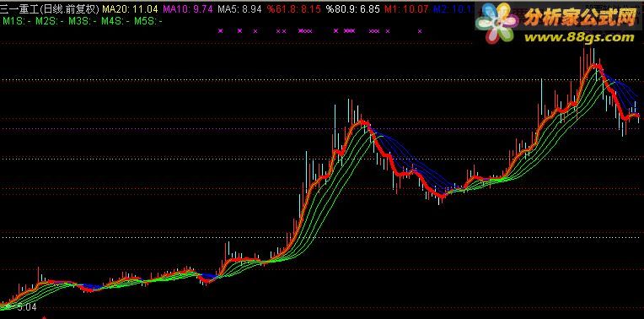The width and height of the screenshot is (644, 319).
Task: Select the 三一重工(日线.前复权) chart title
Action: click(50, 9)
